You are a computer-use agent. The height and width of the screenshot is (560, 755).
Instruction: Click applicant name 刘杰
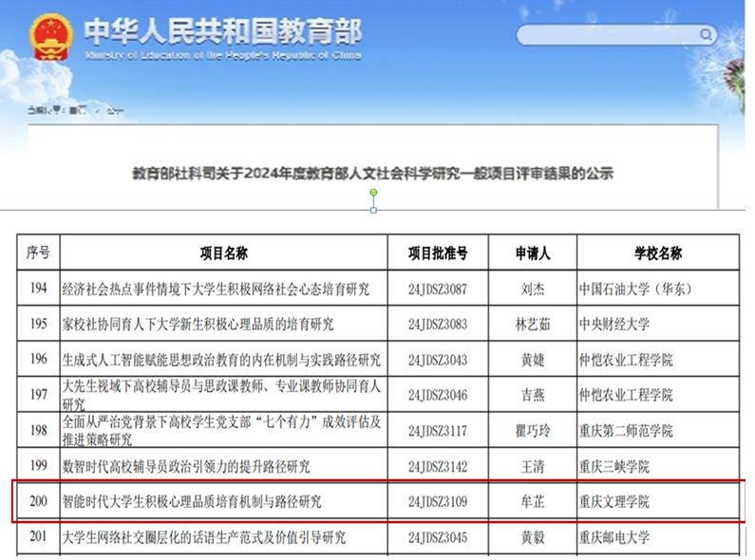tap(532, 289)
